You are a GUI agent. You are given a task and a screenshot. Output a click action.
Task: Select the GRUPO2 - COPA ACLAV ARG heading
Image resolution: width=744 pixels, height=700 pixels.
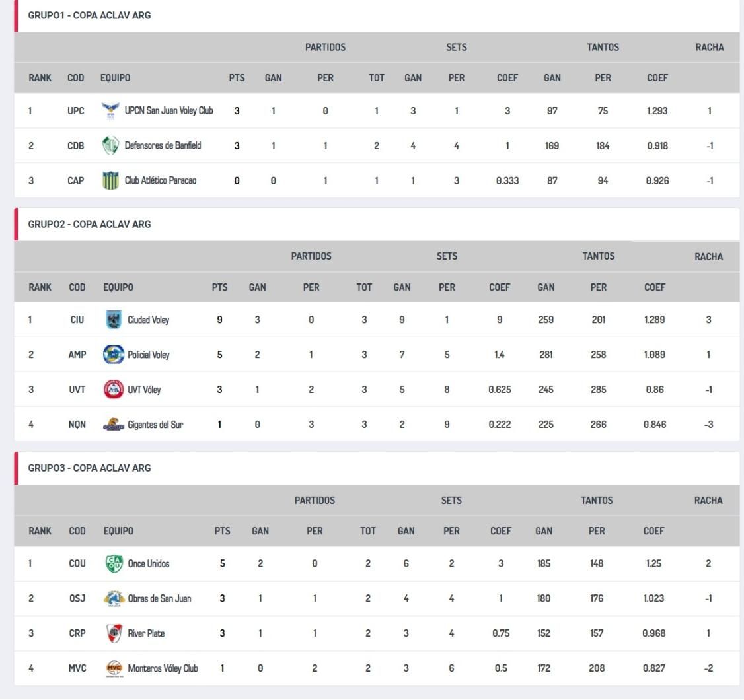point(89,225)
